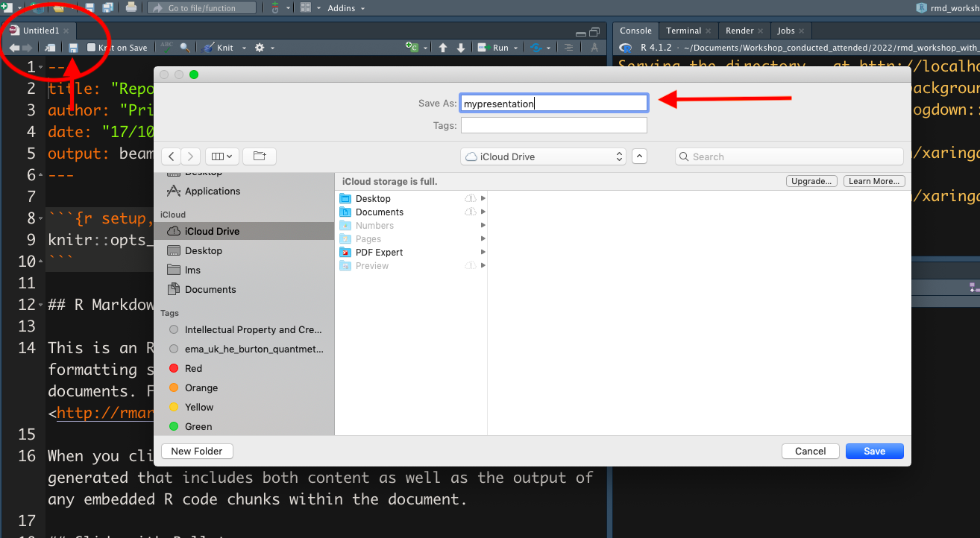
Task: Open the gear settings icon beside Knit
Action: [x=260, y=48]
